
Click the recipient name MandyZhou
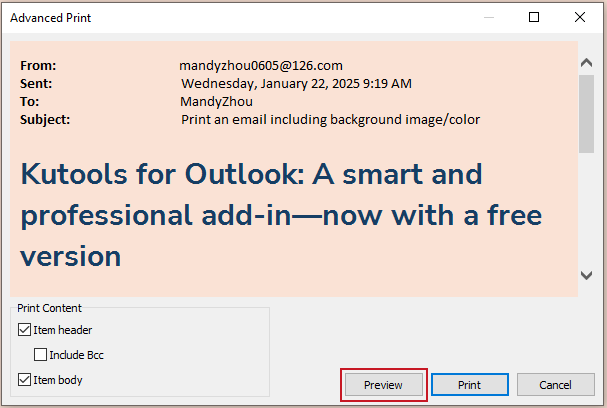(x=216, y=101)
